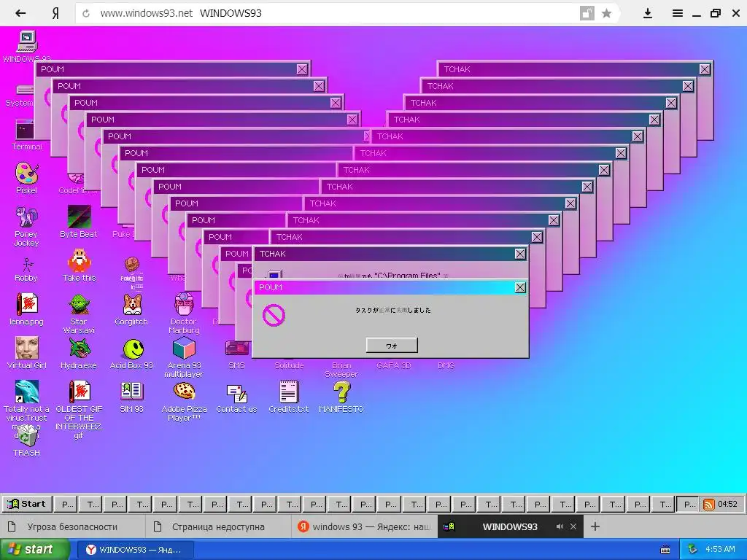The width and height of the screenshot is (747, 560).
Task: Switch to windows 93 — Яндекс tab
Action: 365,526
